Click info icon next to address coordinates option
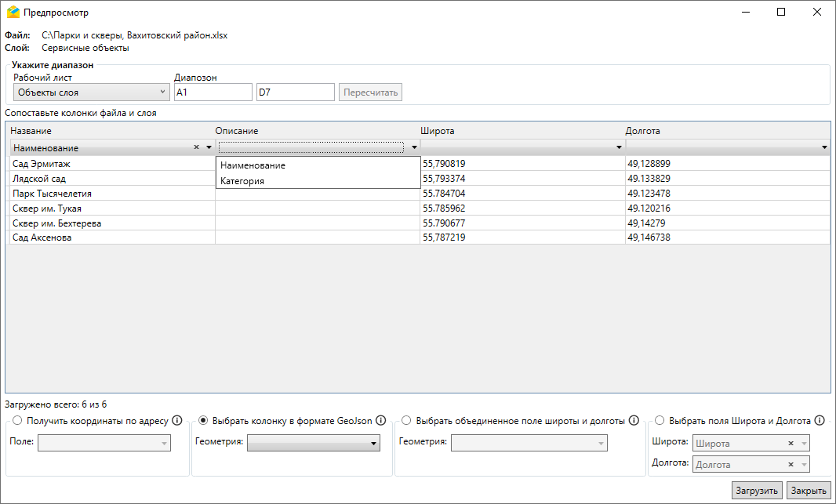836x504 pixels. pos(177,421)
